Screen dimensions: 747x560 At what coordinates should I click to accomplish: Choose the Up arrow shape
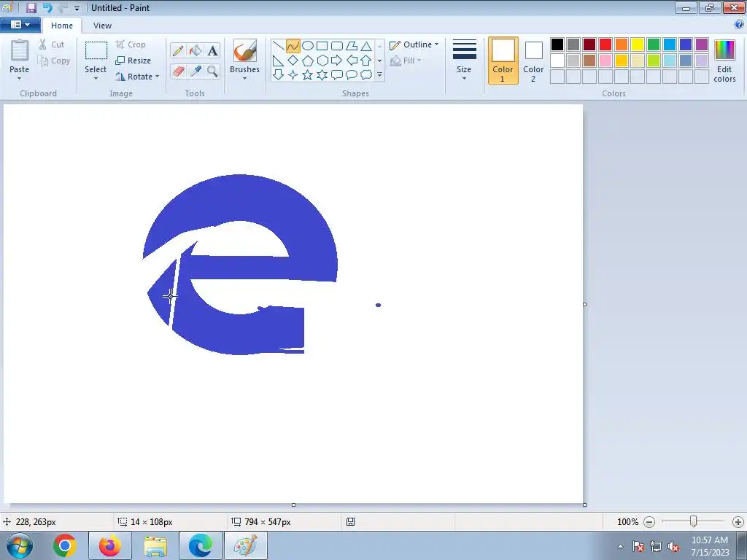click(366, 61)
